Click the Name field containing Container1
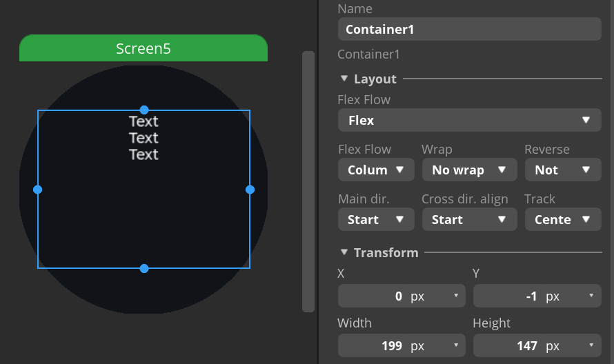This screenshot has height=364, width=614. (x=470, y=29)
